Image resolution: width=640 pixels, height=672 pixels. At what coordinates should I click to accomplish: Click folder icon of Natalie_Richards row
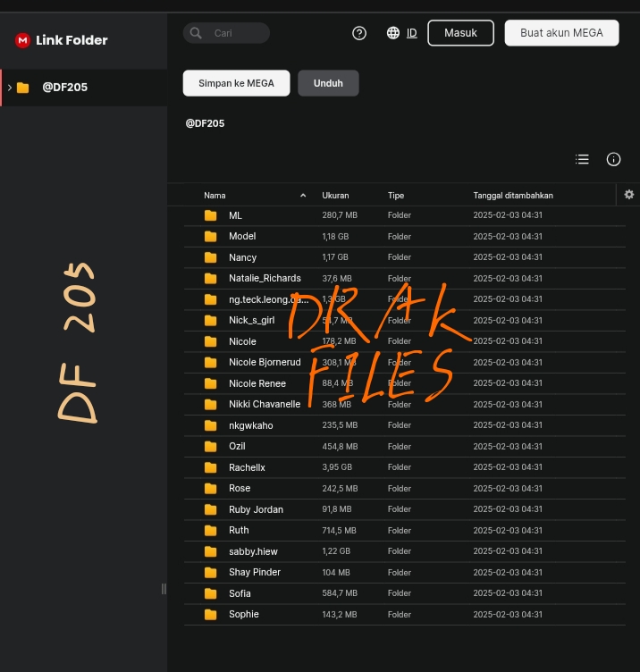(210, 279)
